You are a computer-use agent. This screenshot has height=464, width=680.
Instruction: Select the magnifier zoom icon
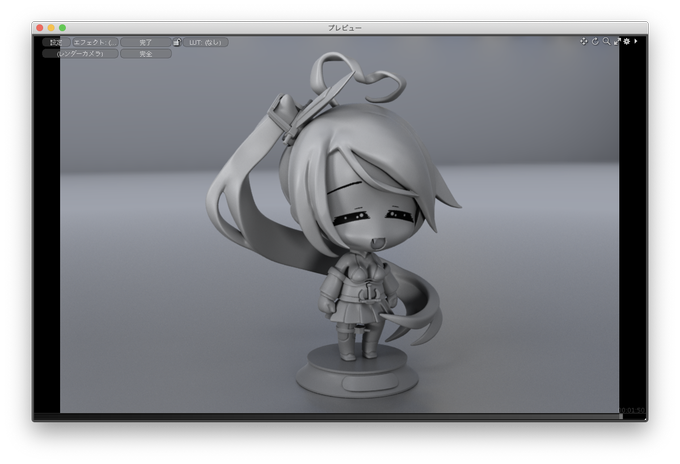606,42
